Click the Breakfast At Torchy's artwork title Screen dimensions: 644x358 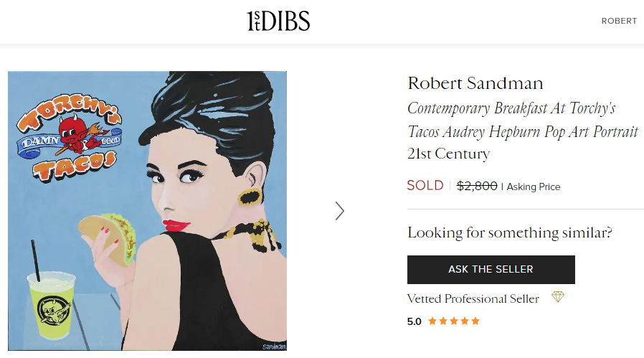pyautogui.click(x=522, y=120)
